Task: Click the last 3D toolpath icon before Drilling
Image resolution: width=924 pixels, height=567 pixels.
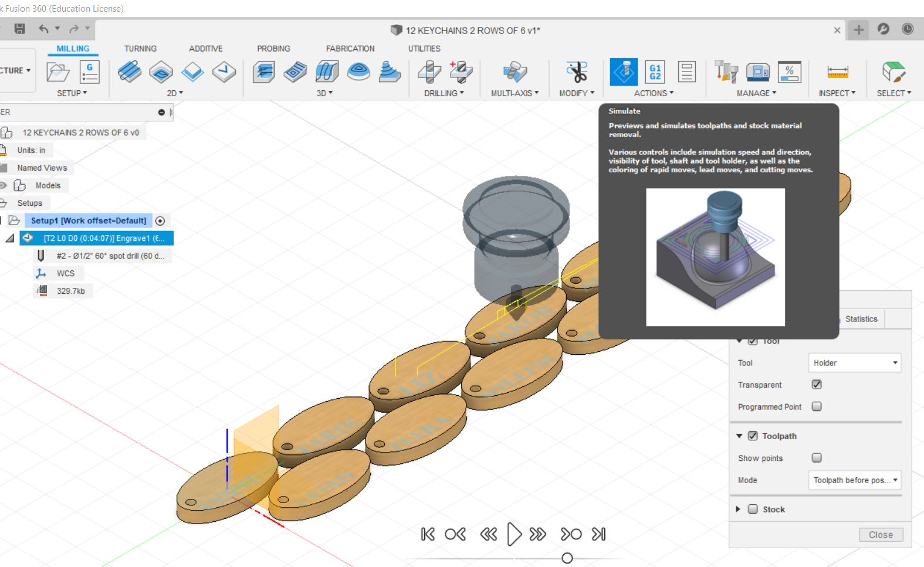Action: [390, 72]
